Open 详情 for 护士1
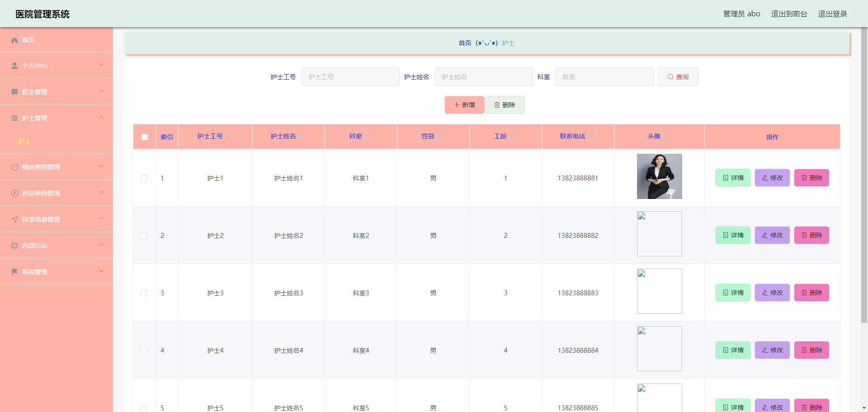This screenshot has width=868, height=412. [733, 178]
